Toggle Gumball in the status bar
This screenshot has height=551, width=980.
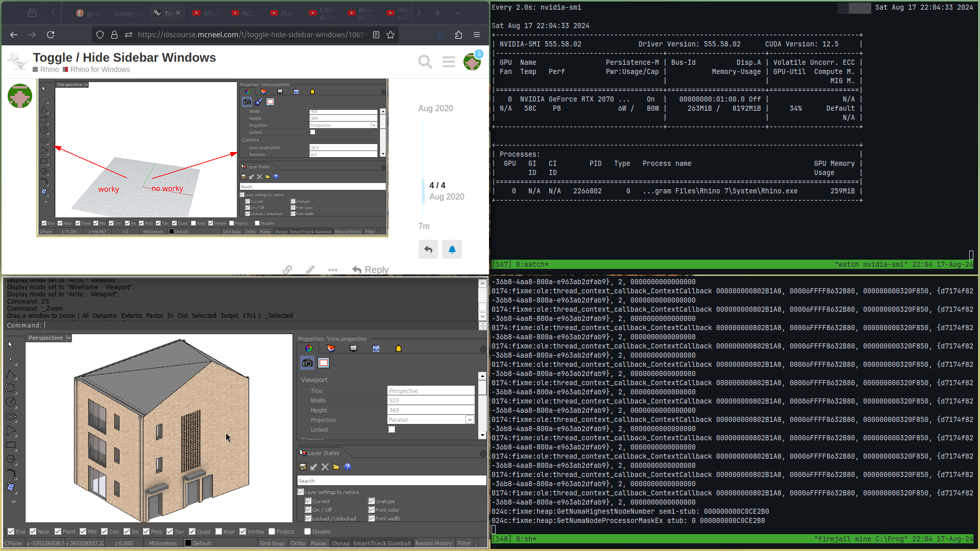point(399,543)
